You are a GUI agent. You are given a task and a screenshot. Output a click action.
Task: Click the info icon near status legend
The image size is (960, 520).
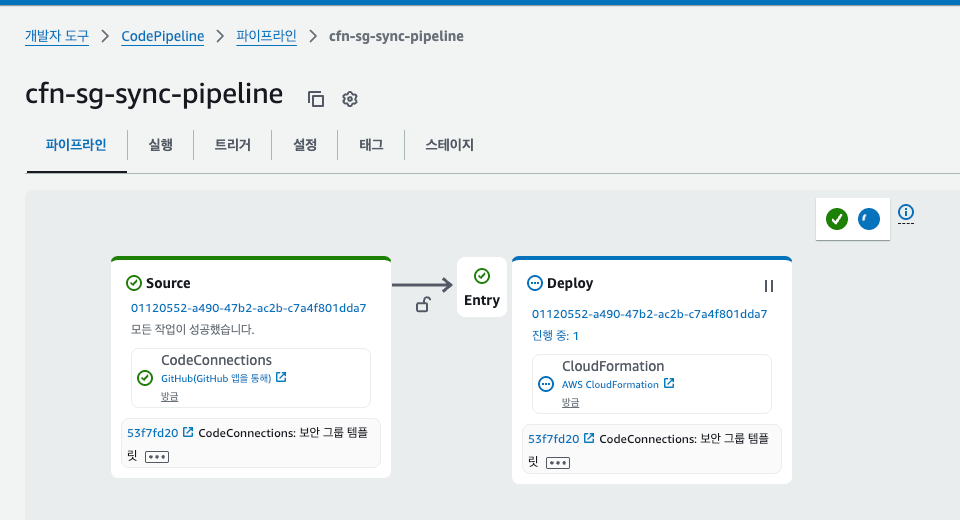pos(906,213)
